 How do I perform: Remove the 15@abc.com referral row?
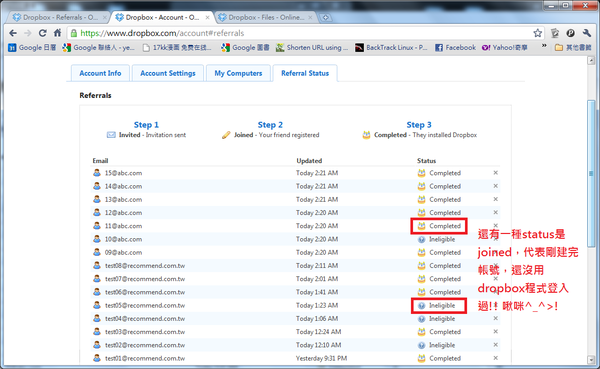point(496,173)
